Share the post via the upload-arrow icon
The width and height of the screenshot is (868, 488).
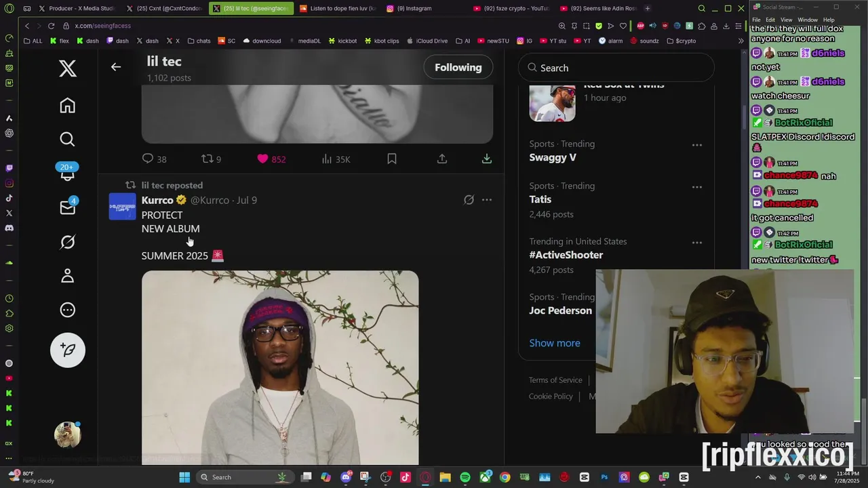[442, 159]
